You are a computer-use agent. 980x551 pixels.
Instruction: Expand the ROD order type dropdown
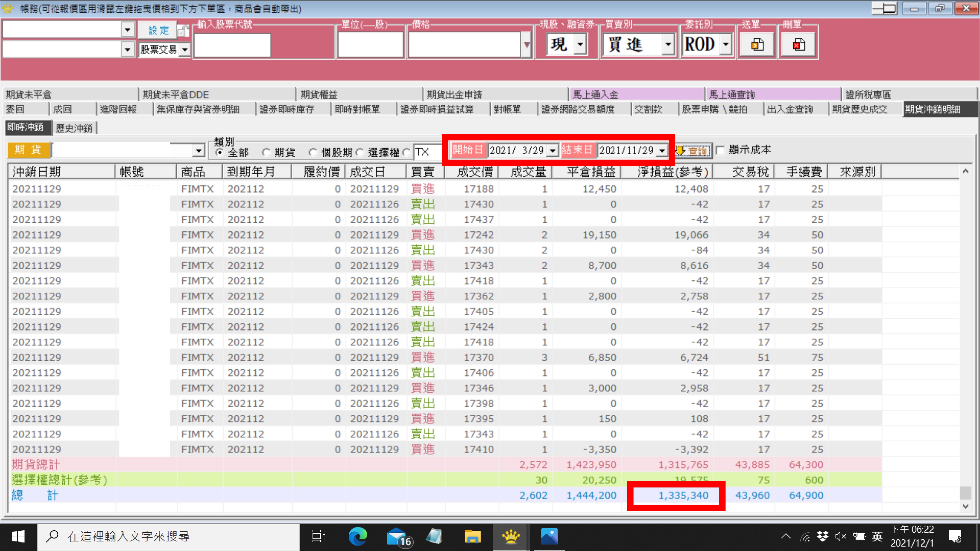point(726,45)
